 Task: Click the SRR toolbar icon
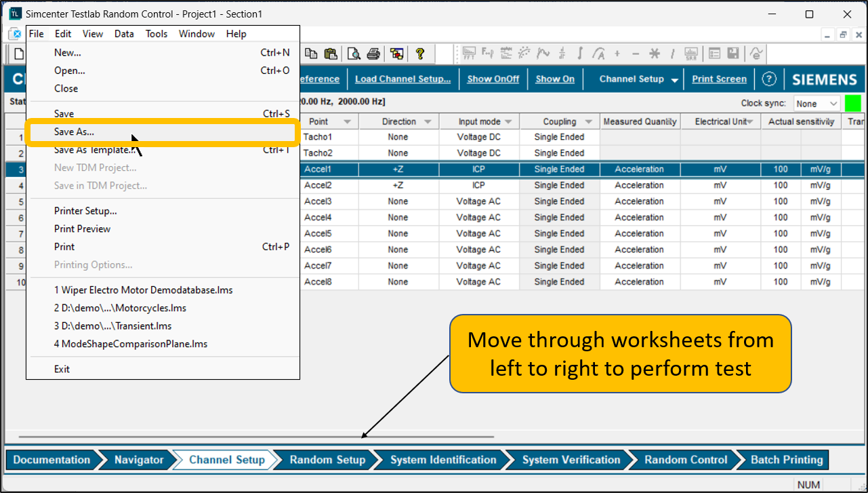pos(692,54)
